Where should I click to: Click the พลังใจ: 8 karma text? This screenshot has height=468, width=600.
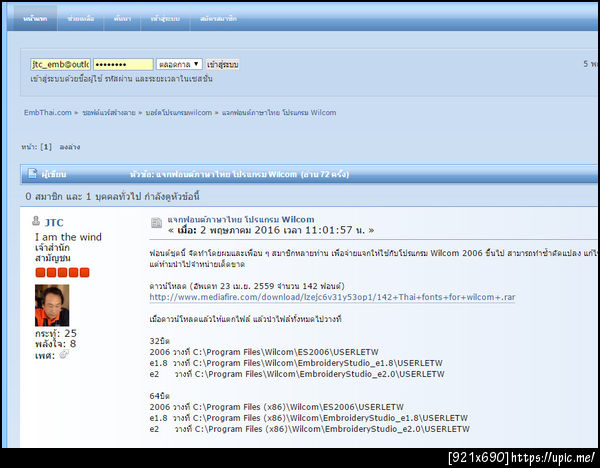55,344
